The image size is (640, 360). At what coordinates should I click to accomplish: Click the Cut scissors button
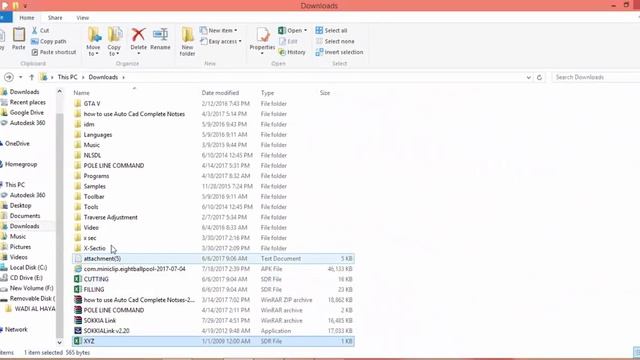point(40,31)
